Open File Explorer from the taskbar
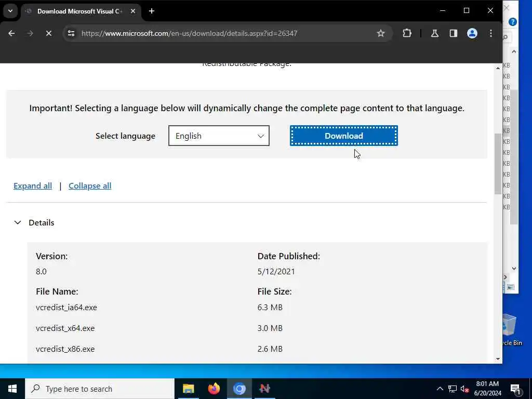 point(188,389)
